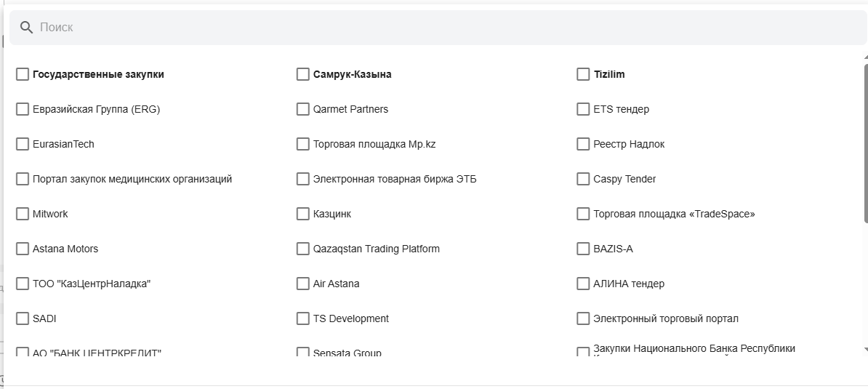
Task: Check the Mitwork box
Action: point(22,214)
